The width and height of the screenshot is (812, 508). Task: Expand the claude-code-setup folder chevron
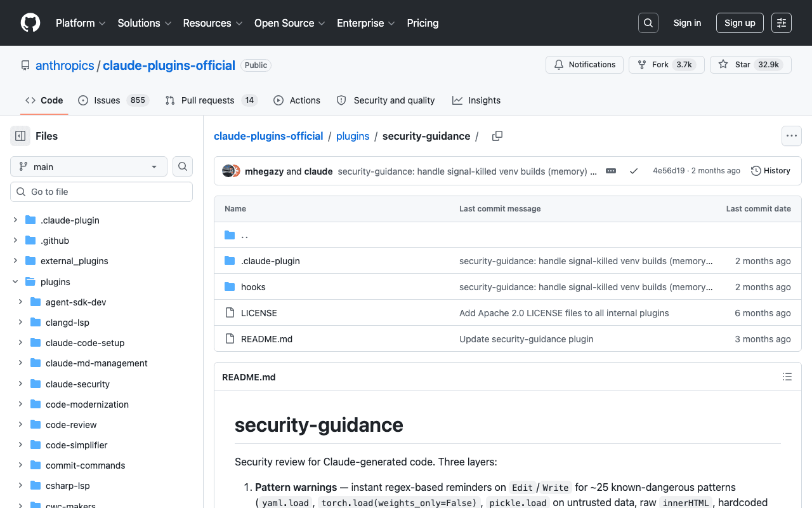pos(20,343)
